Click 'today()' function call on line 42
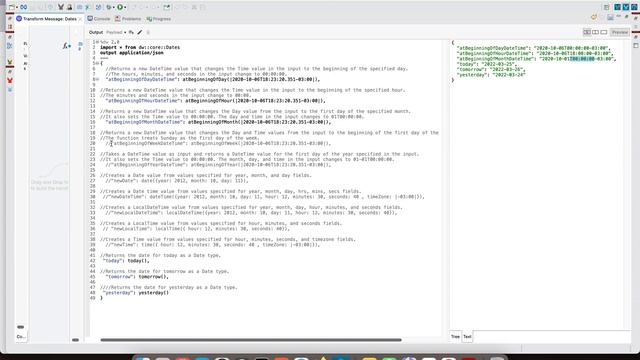 pyautogui.click(x=138, y=260)
